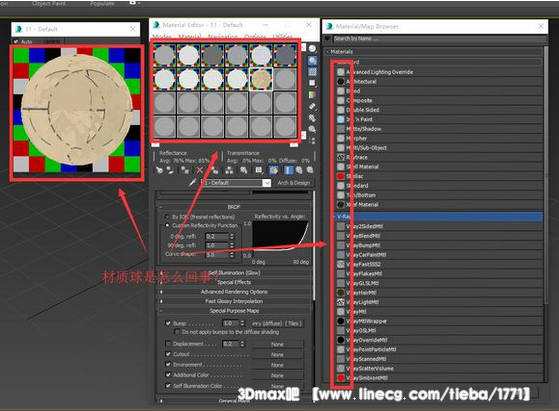Toggle the Bump map checkbox

click(168, 323)
